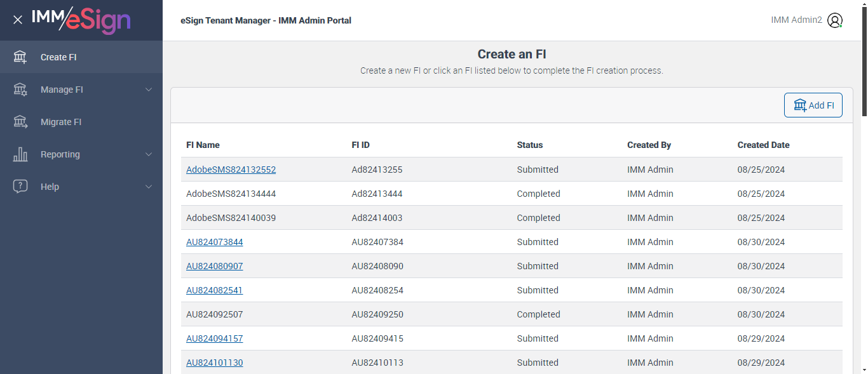
Task: Click the Add FI button
Action: (813, 105)
